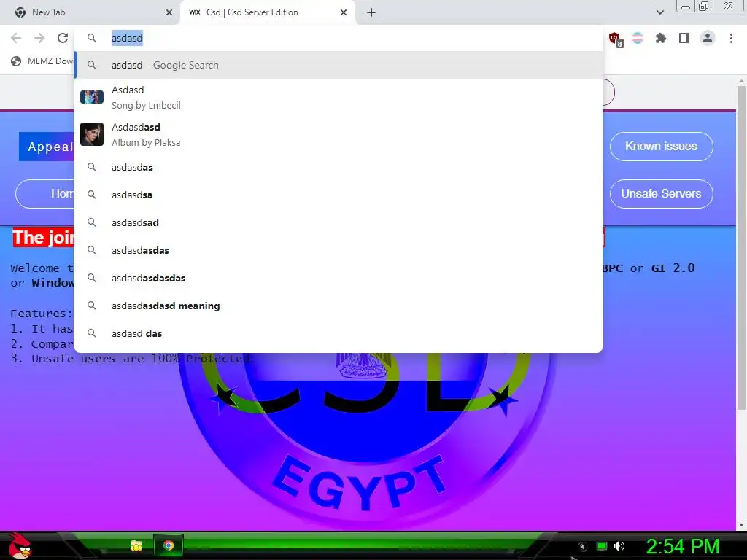Viewport: 747px width, 560px height.
Task: Go forward with the browser forward arrow
Action: coord(39,38)
